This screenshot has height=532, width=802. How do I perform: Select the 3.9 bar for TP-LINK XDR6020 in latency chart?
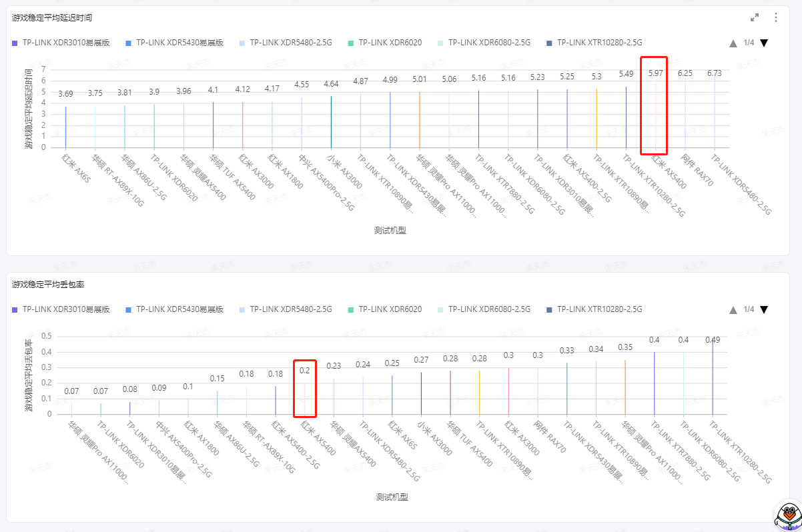[154, 126]
